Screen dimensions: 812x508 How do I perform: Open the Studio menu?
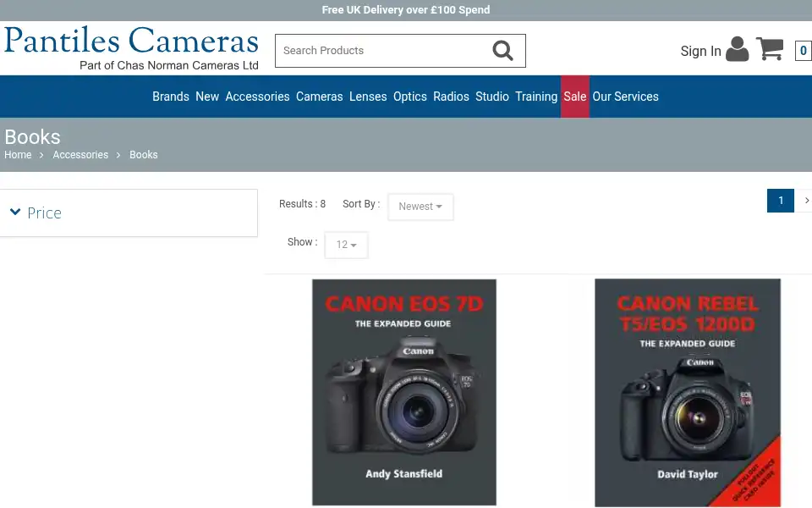pyautogui.click(x=492, y=97)
